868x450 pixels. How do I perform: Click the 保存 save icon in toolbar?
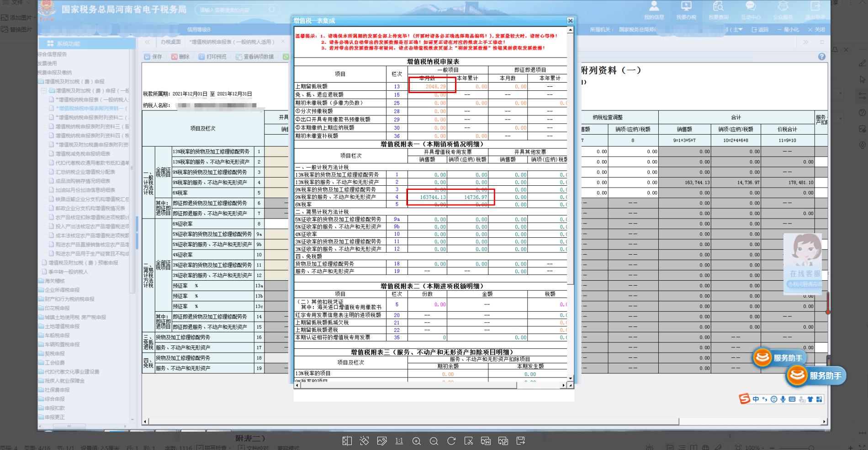tap(153, 57)
